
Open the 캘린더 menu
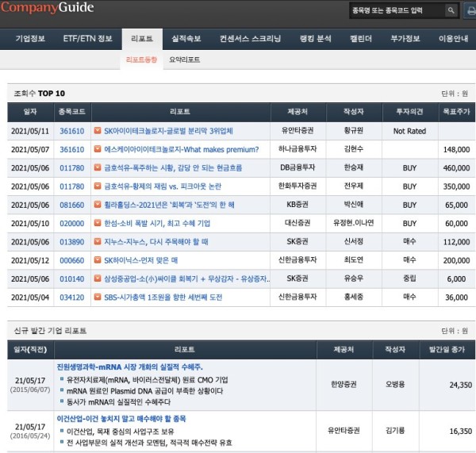click(361, 39)
